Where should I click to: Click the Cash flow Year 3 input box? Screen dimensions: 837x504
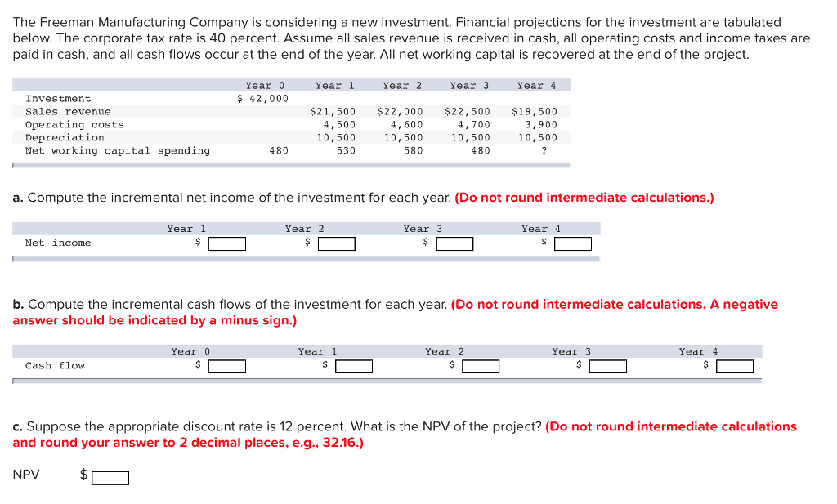pos(608,365)
